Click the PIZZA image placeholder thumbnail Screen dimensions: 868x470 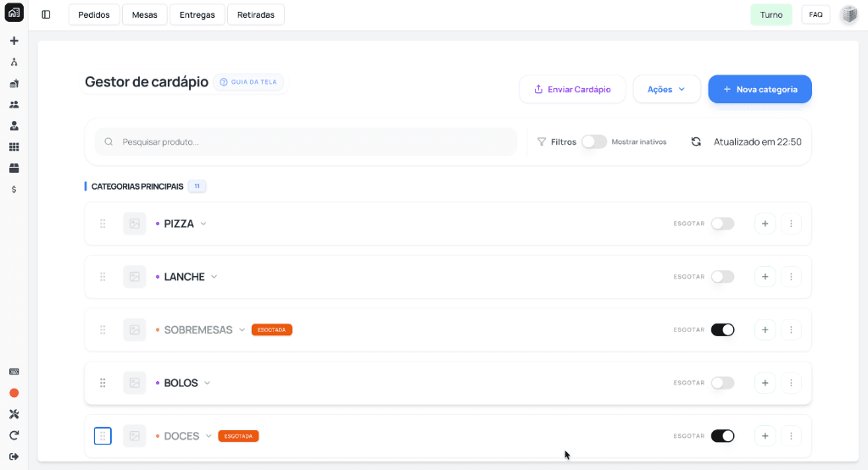click(135, 224)
